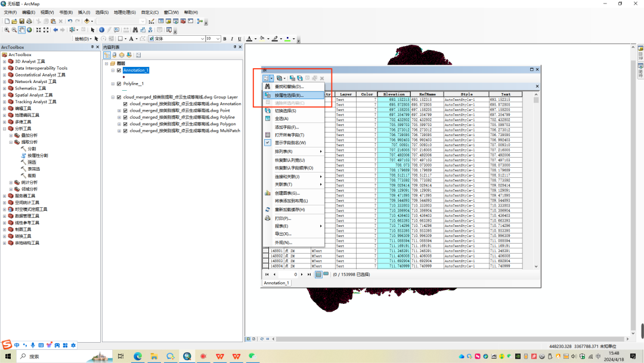This screenshot has width=644, height=363.
Task: Click List By Selection icon in contents
Action: (129, 55)
